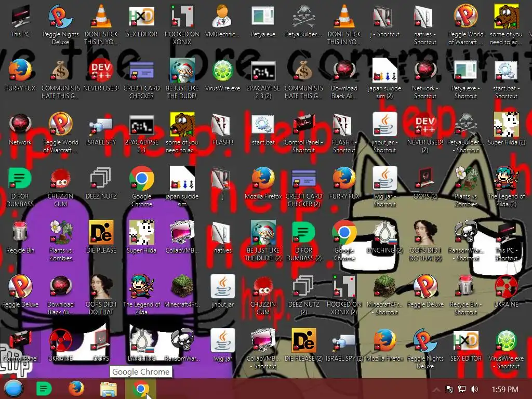Select the Minecraft4Fr... icon without Shortcut

pos(182,291)
